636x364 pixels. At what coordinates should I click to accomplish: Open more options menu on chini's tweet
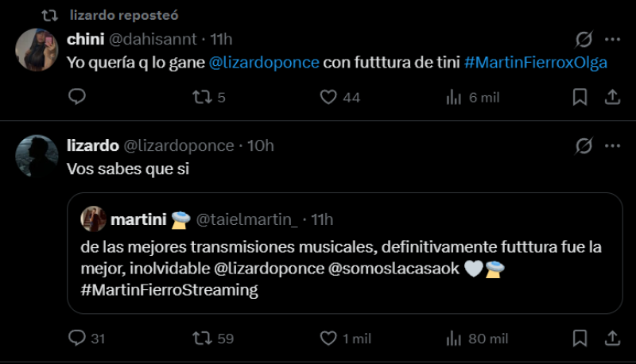tap(612, 39)
